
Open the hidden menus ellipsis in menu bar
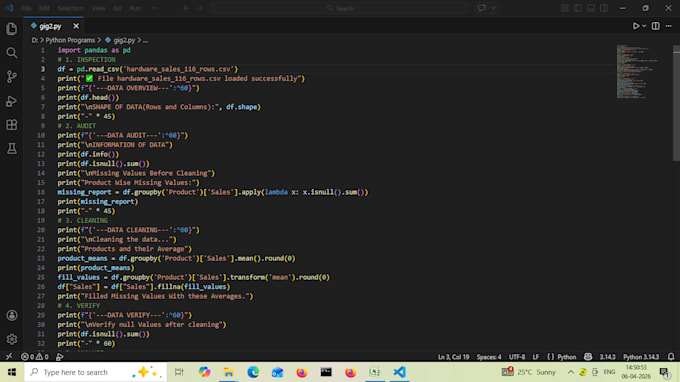click(154, 8)
